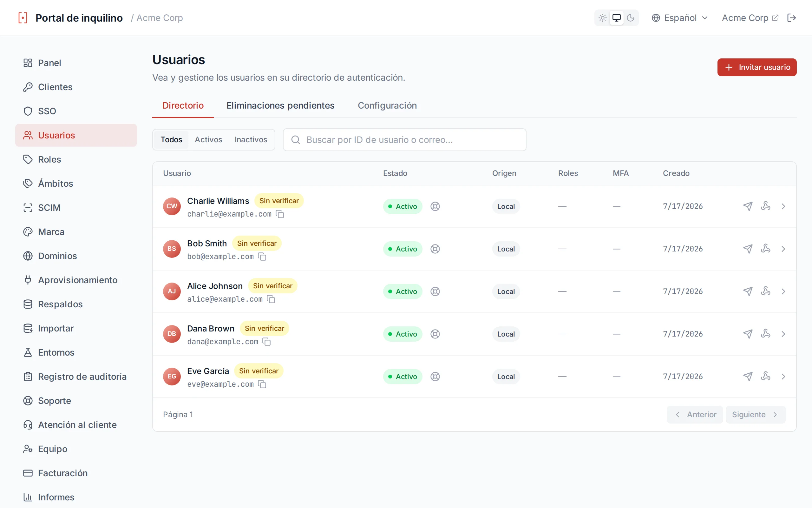
Task: Click lifebuoy icon in Dana Brown row
Action: pos(435,334)
